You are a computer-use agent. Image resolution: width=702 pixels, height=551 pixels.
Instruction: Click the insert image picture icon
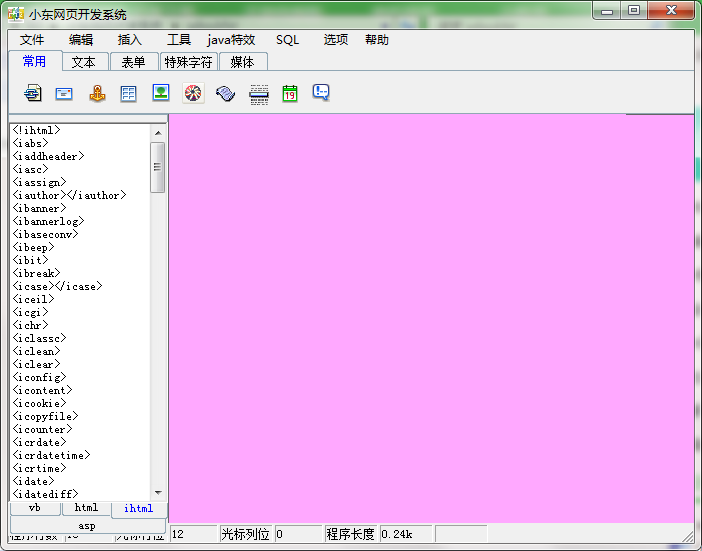160,93
